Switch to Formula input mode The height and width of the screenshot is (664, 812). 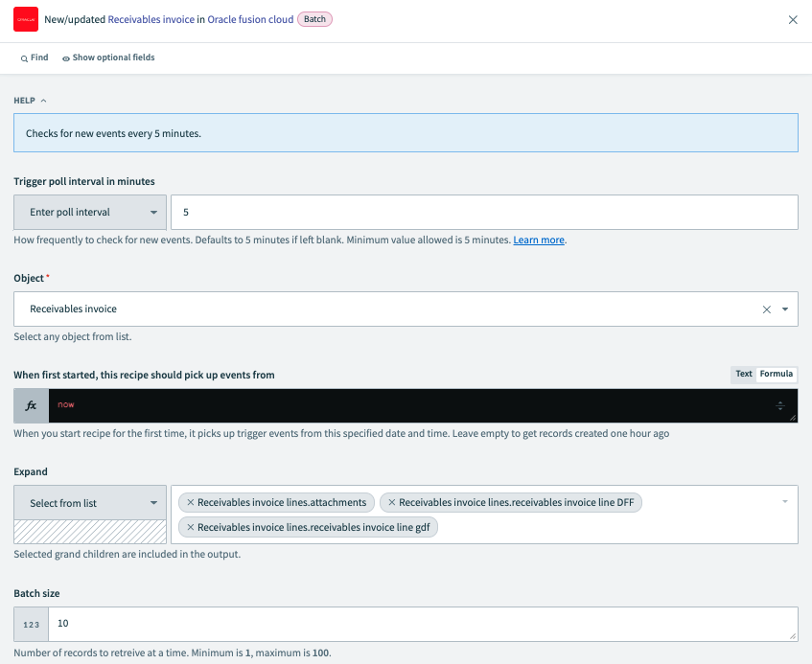777,375
